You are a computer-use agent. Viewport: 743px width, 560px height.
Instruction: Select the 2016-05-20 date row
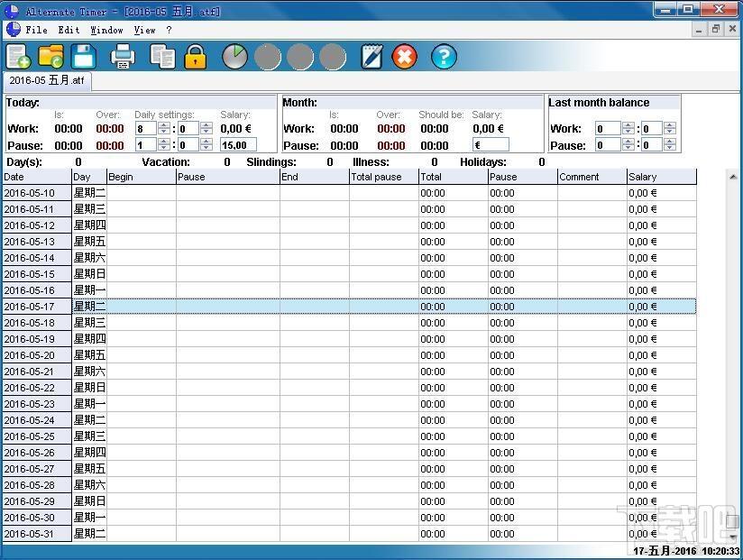350,355
